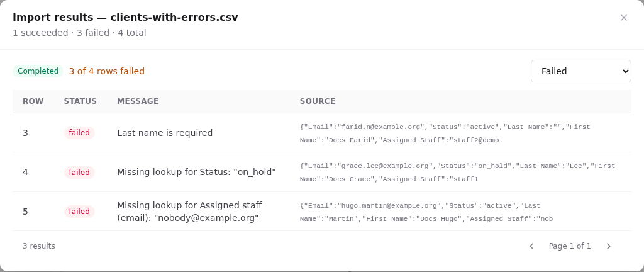Screen dimensions: 644x272
Task: Click the '1 succeeded · 3 failed · 4 total' summary
Action: pyautogui.click(x=79, y=33)
